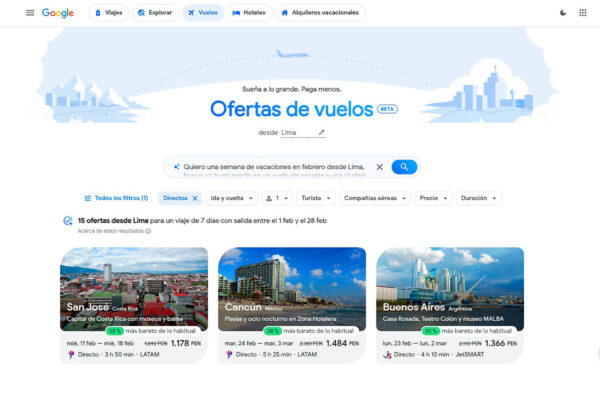The height and width of the screenshot is (398, 600).
Task: Click LATAM airline logo on Cancún card
Action: coord(229,355)
